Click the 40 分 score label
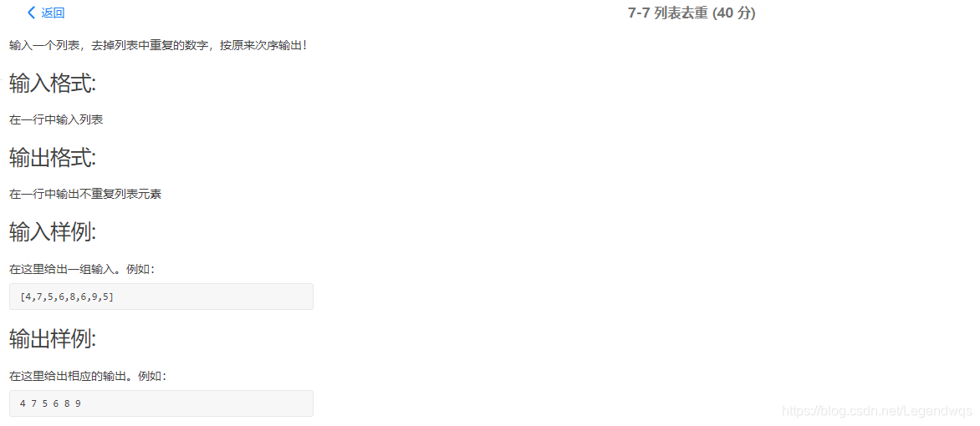 [x=733, y=13]
